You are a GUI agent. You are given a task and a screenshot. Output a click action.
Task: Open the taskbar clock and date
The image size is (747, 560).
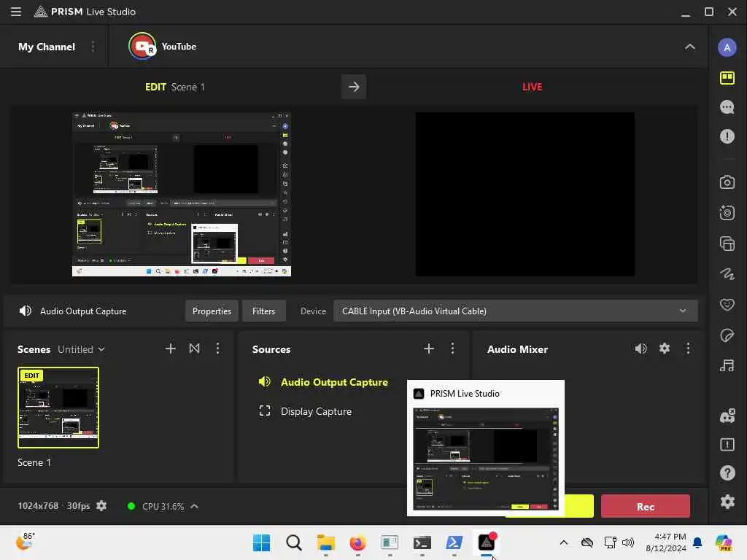(665, 542)
